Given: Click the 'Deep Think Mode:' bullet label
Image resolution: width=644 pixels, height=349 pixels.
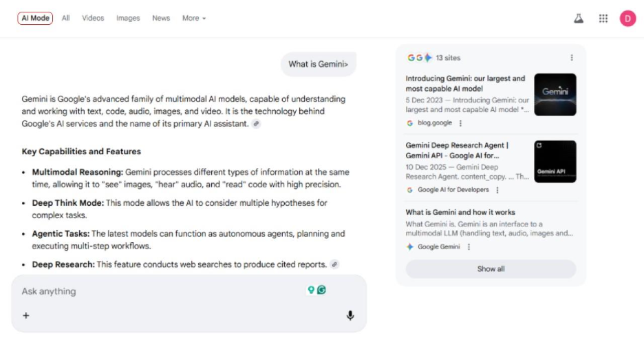Looking at the screenshot, I should (68, 202).
